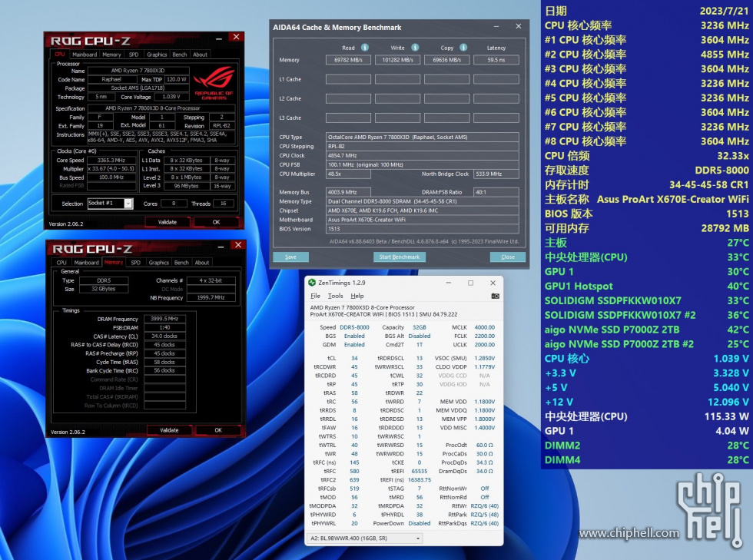Click Start Benchmark in AIDA64
This screenshot has height=560, width=753.
click(399, 257)
